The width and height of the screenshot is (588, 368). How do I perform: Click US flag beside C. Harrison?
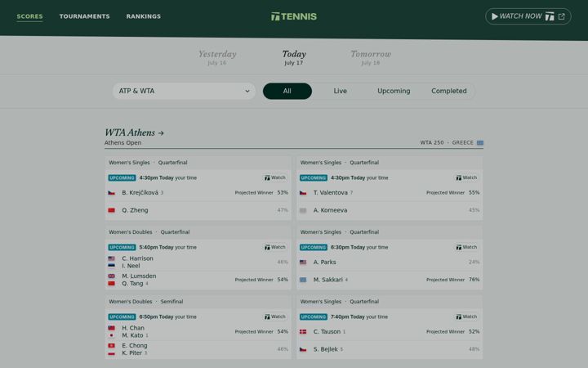tap(111, 258)
